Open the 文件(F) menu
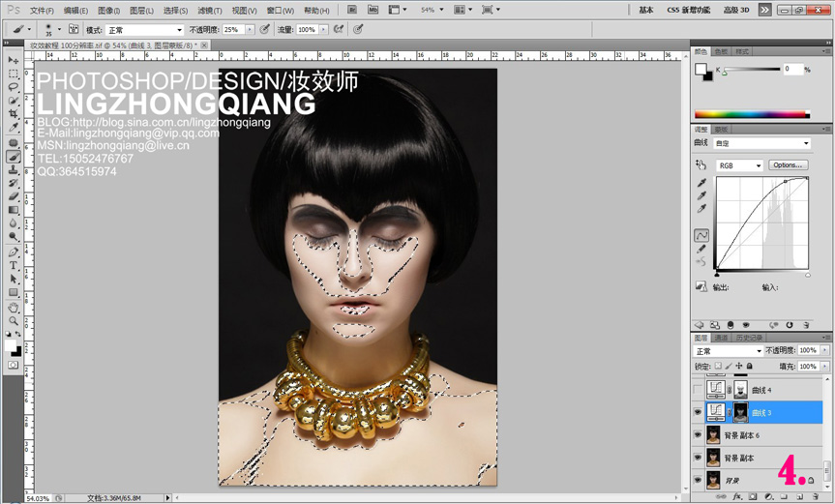This screenshot has height=504, width=835. [x=42, y=10]
